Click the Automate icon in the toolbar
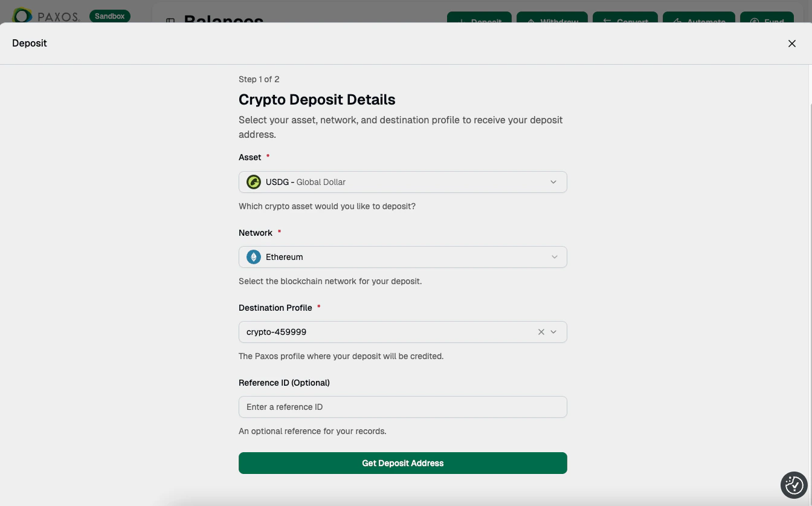This screenshot has width=812, height=506. [677, 22]
